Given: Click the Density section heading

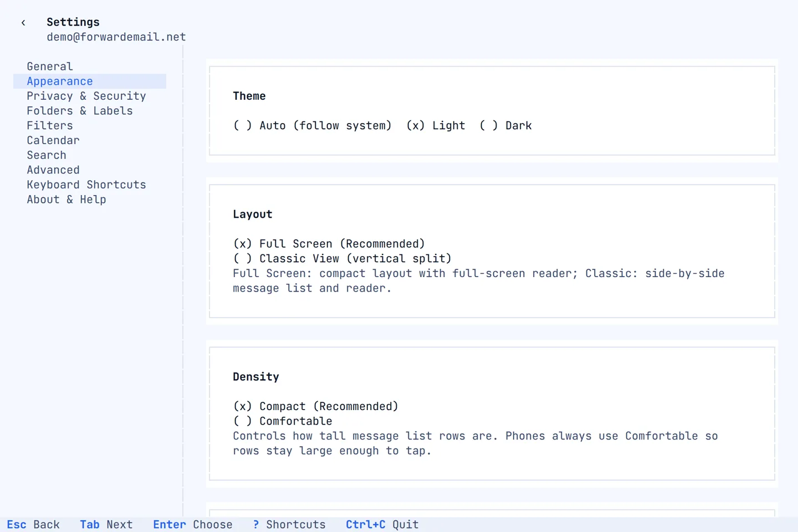Looking at the screenshot, I should [256, 377].
